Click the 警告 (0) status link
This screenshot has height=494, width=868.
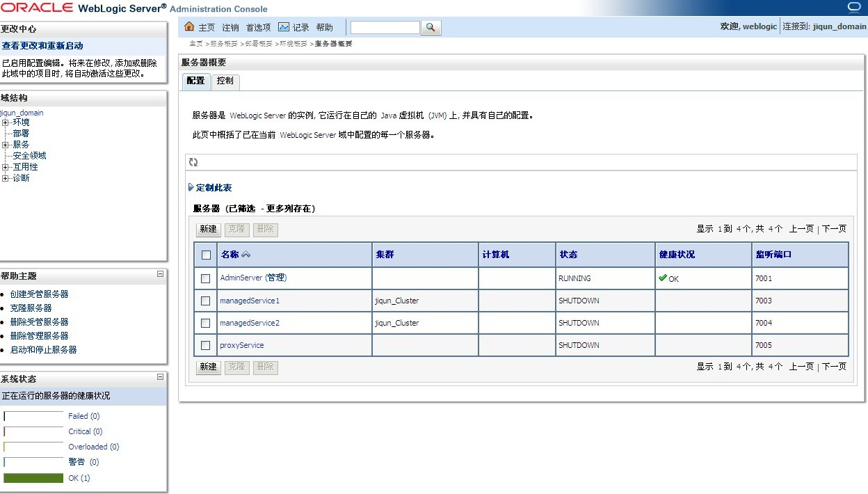click(84, 462)
